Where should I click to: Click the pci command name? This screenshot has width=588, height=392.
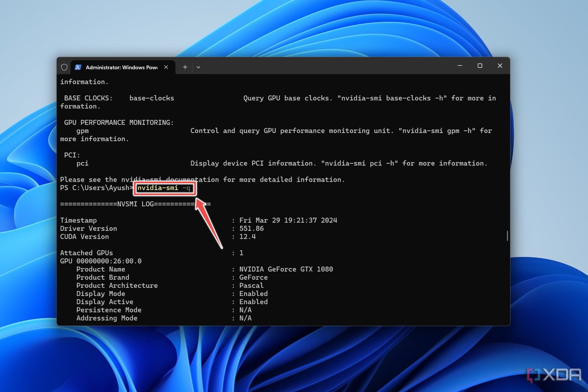pyautogui.click(x=82, y=164)
